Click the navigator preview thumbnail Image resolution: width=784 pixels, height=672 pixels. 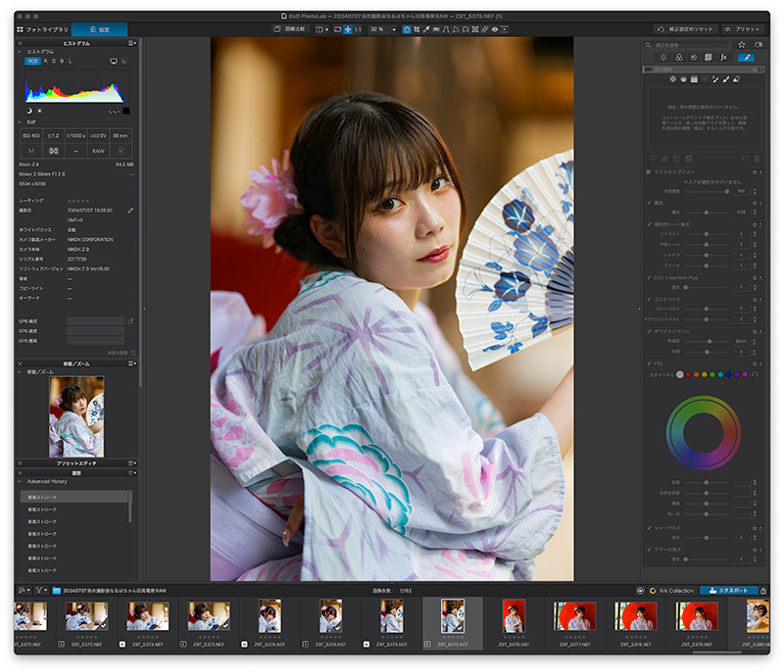(x=76, y=416)
